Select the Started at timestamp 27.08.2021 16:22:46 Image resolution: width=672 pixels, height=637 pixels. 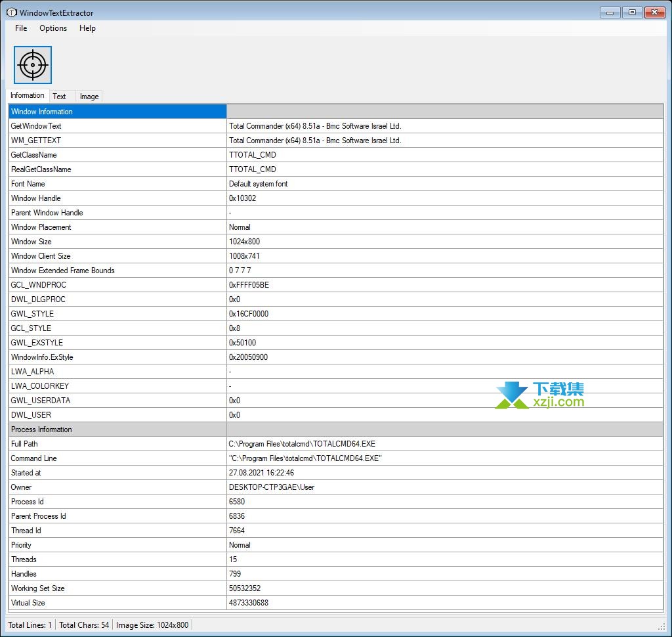tap(261, 473)
